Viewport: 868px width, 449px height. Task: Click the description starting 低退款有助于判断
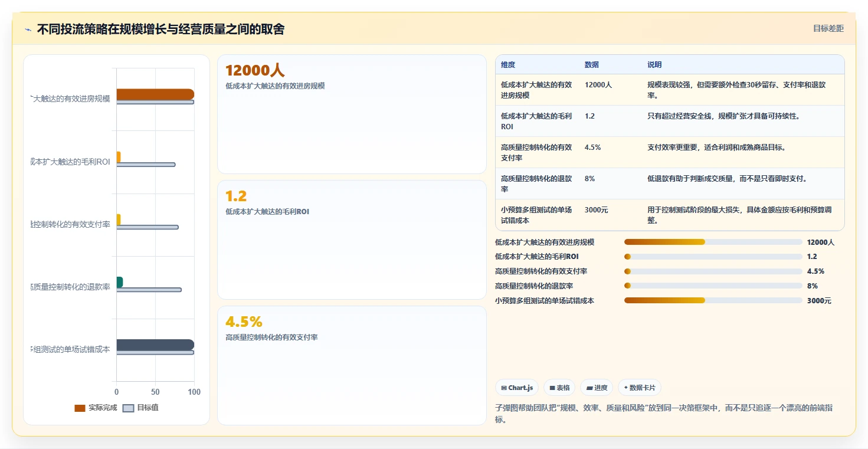727,179
